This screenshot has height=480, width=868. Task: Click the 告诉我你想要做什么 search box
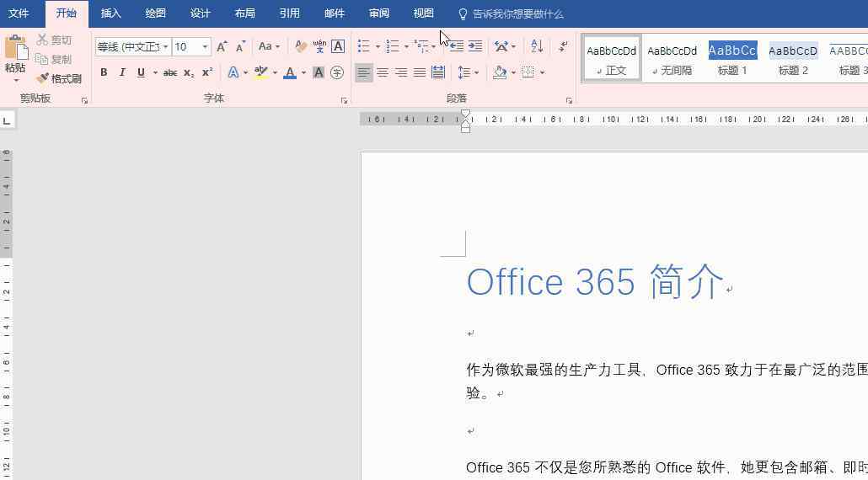pos(512,13)
